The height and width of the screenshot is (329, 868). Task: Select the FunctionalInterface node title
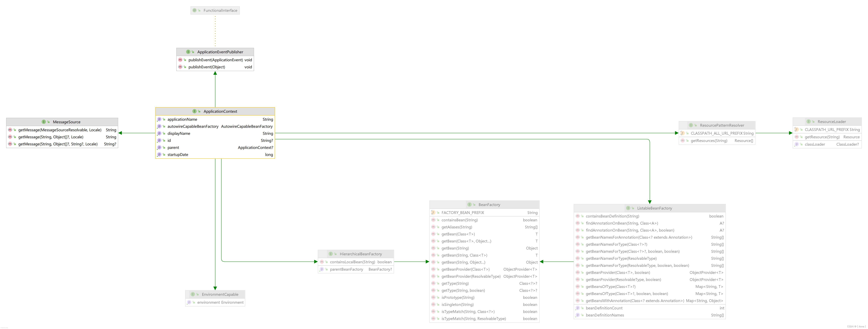tap(220, 10)
